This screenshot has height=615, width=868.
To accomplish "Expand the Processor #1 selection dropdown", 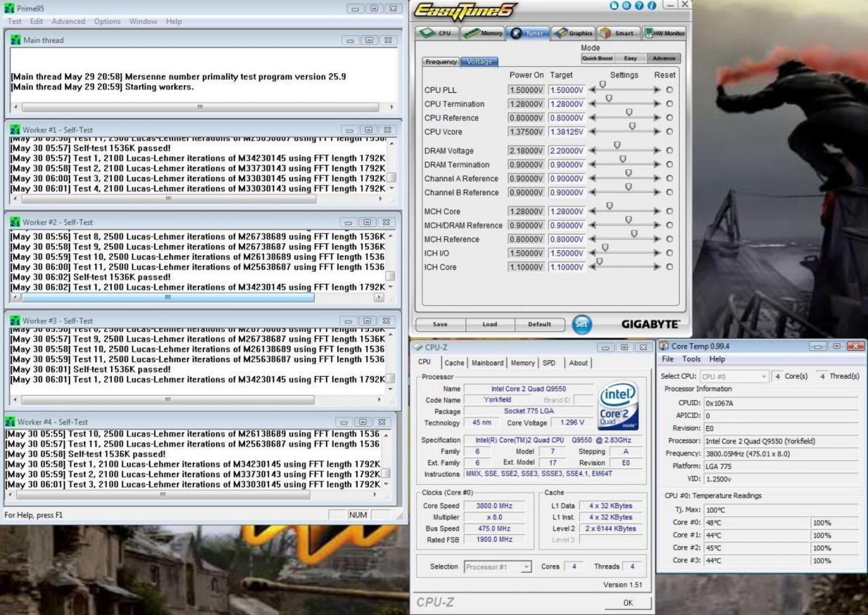I will pos(526,567).
